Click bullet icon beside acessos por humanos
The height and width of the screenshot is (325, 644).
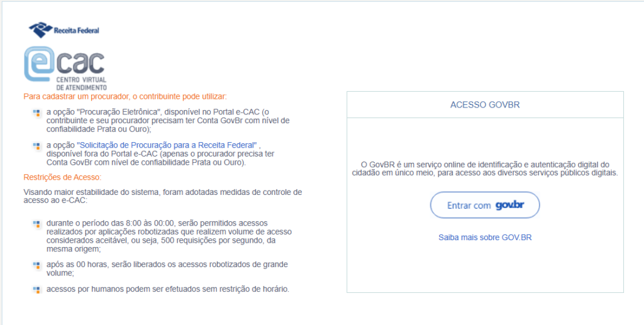coord(36,290)
